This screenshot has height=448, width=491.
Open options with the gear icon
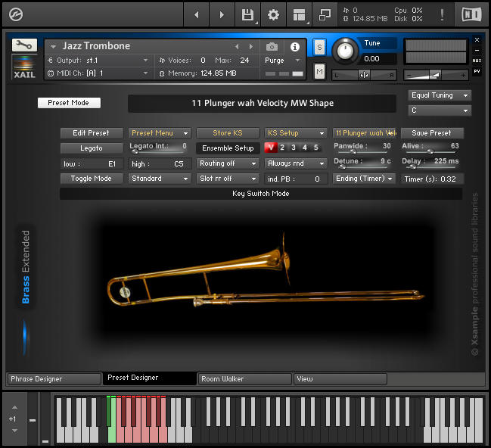click(273, 14)
